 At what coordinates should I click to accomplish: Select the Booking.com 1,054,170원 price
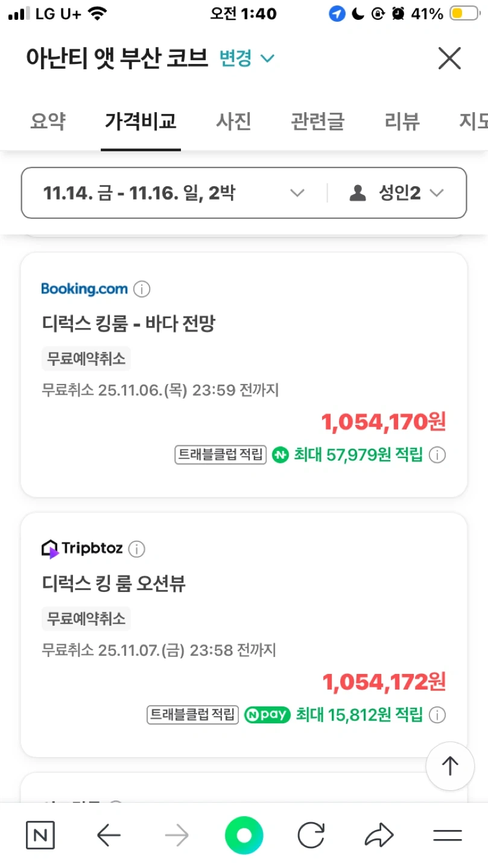click(x=384, y=423)
